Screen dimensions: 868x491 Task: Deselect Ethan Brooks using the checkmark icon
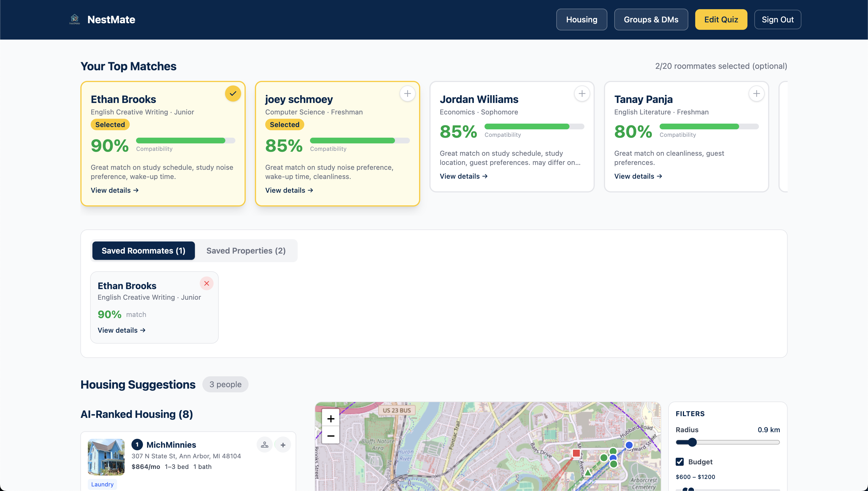(233, 93)
